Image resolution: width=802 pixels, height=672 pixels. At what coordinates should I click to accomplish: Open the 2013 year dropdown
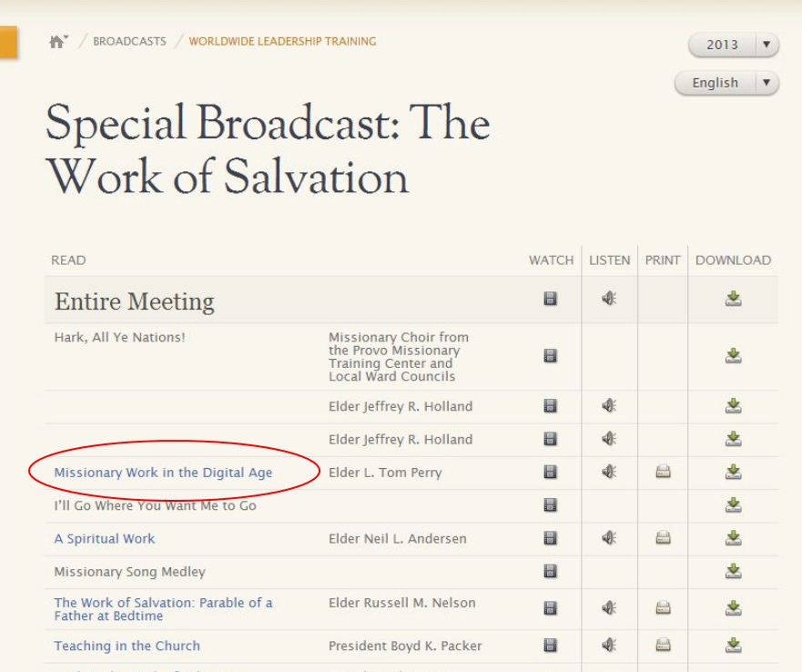(735, 45)
